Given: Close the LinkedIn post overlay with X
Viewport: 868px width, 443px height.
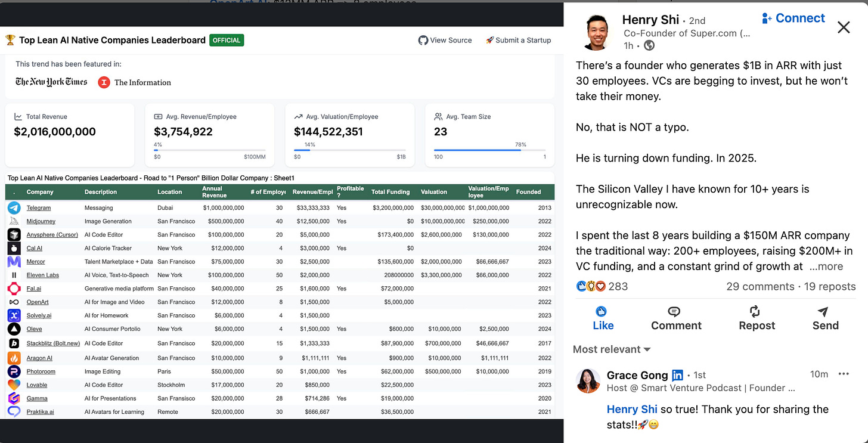Looking at the screenshot, I should tap(844, 27).
